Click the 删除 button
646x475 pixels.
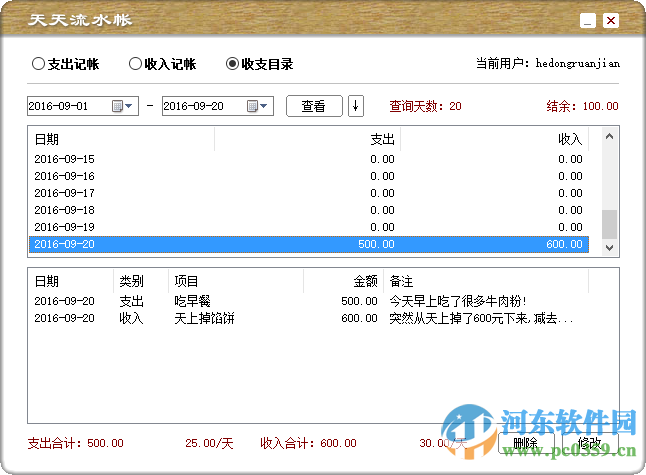[526, 443]
